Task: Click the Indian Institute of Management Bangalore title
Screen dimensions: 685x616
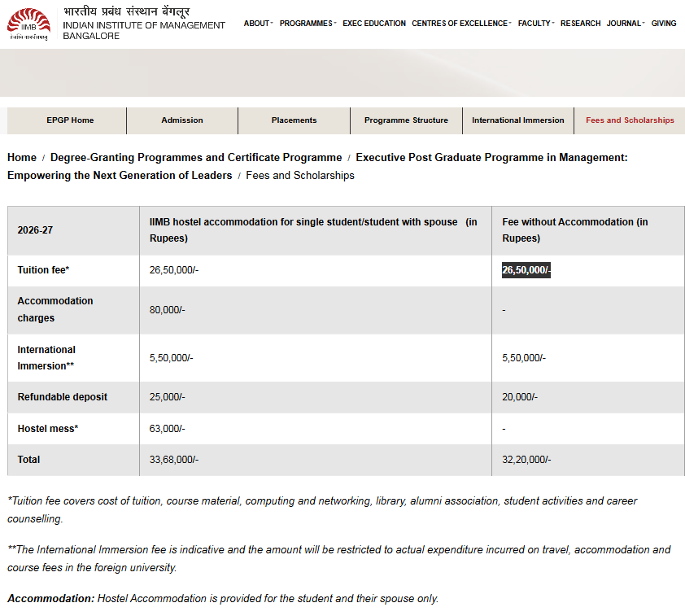Action: (x=144, y=31)
